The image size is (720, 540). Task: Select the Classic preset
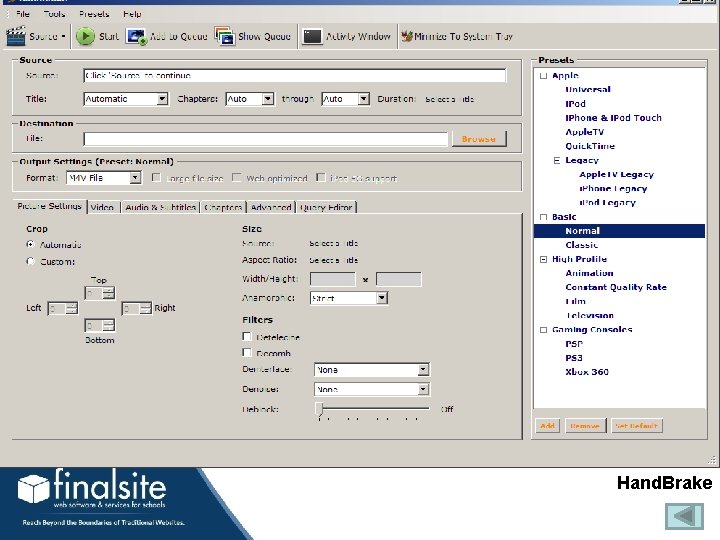click(x=582, y=245)
